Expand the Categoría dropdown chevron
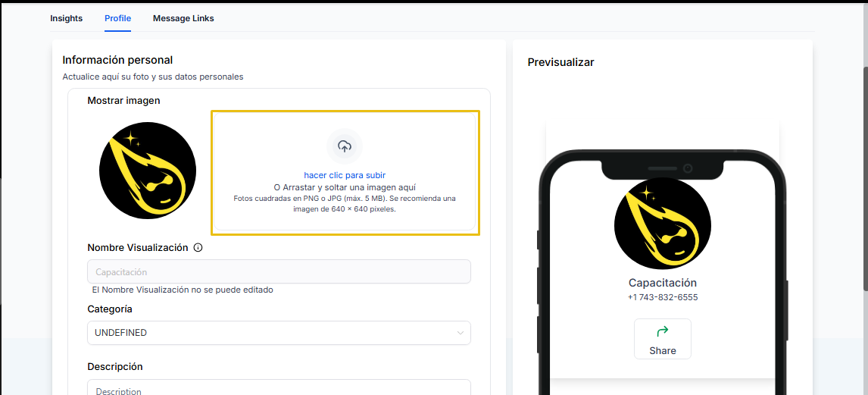This screenshot has width=868, height=395. coord(460,333)
